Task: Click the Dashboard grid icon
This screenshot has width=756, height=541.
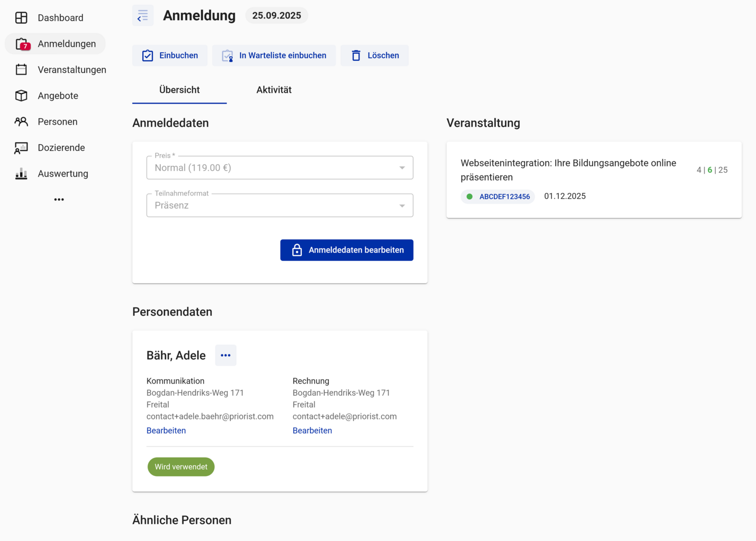Action: [21, 17]
